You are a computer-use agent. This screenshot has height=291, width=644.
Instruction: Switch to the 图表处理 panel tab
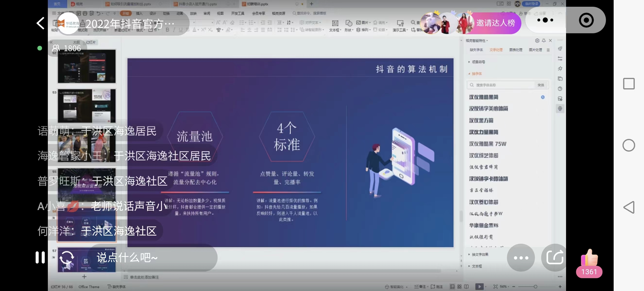pyautogui.click(x=516, y=50)
